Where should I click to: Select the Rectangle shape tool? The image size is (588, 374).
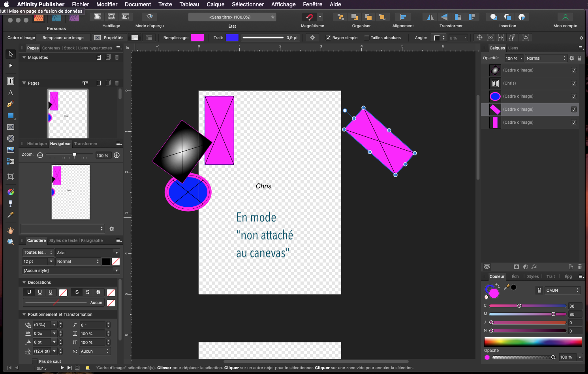pyautogui.click(x=11, y=115)
